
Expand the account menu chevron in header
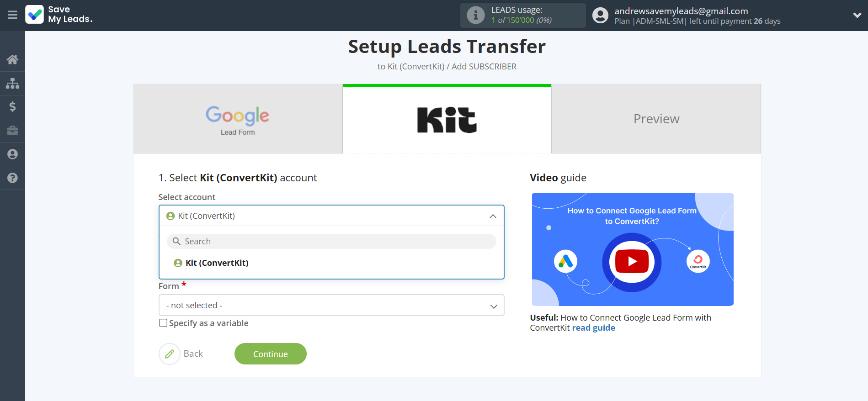(x=857, y=15)
